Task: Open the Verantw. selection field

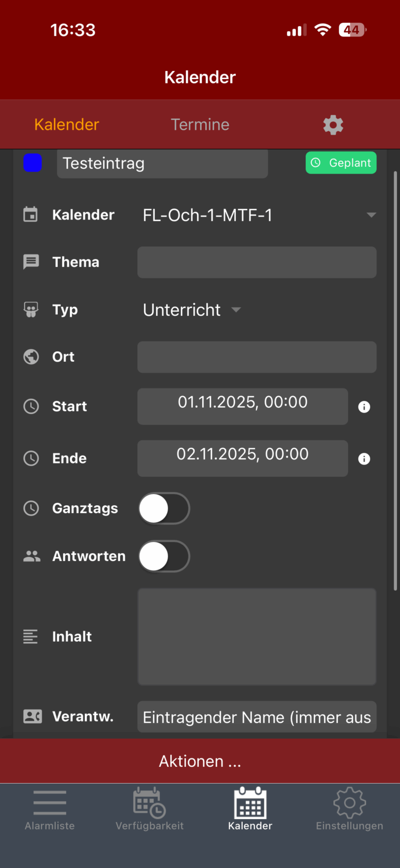Action: tap(257, 717)
